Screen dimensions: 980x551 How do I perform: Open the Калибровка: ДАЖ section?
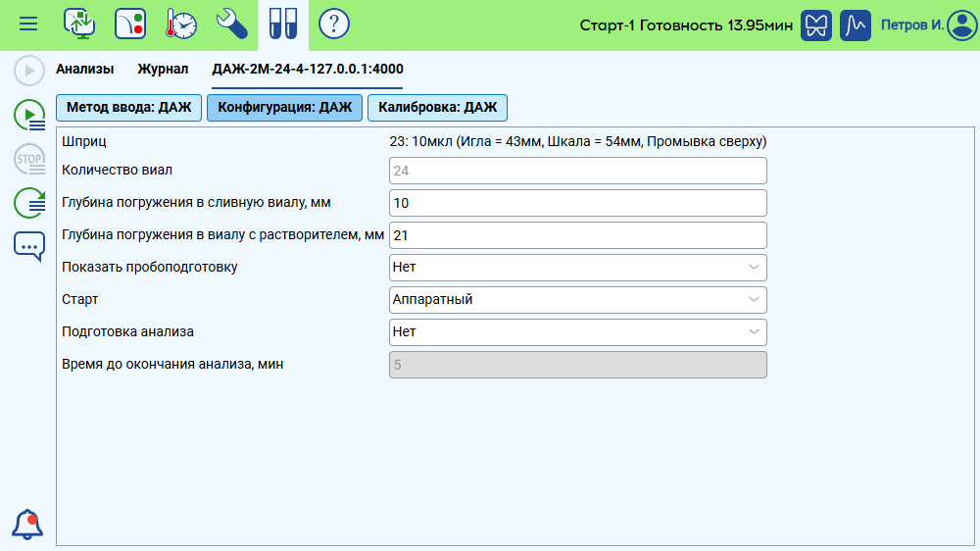[437, 107]
